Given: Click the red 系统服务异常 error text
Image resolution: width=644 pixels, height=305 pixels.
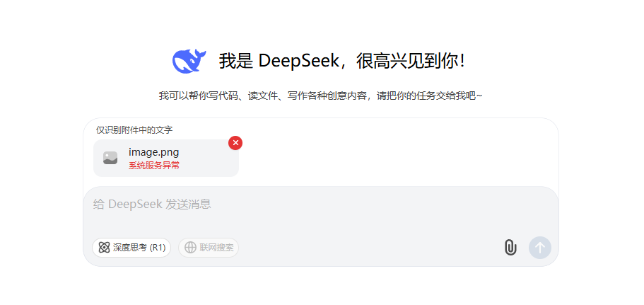Looking at the screenshot, I should point(154,166).
